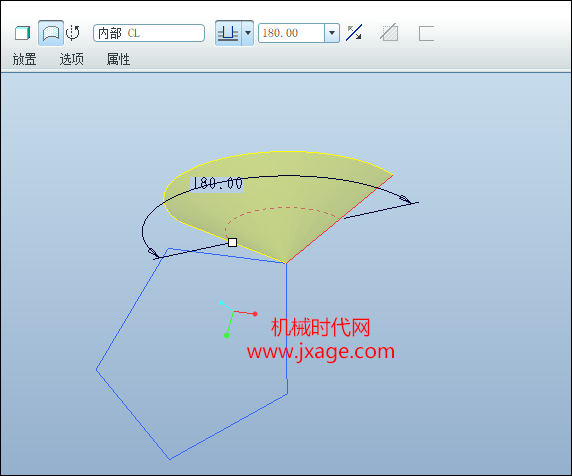The image size is (572, 476).
Task: Select the coordinate system triad in viewport
Action: pyautogui.click(x=238, y=319)
